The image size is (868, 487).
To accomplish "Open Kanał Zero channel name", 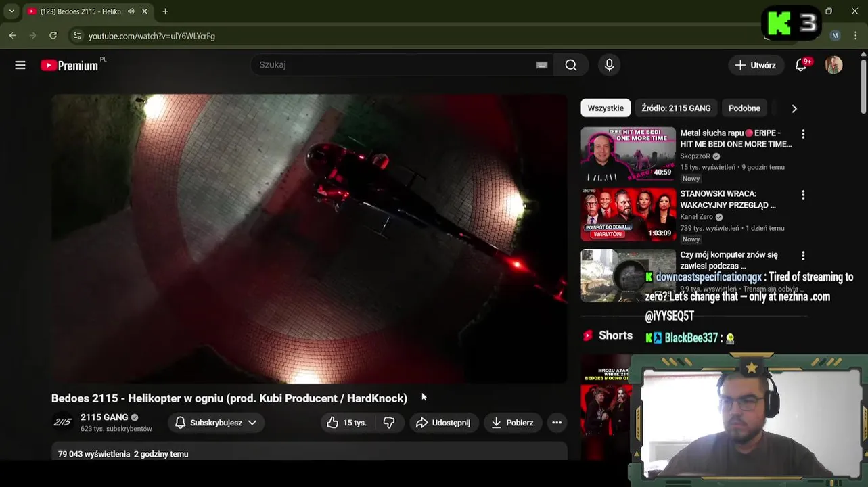I will tap(696, 217).
